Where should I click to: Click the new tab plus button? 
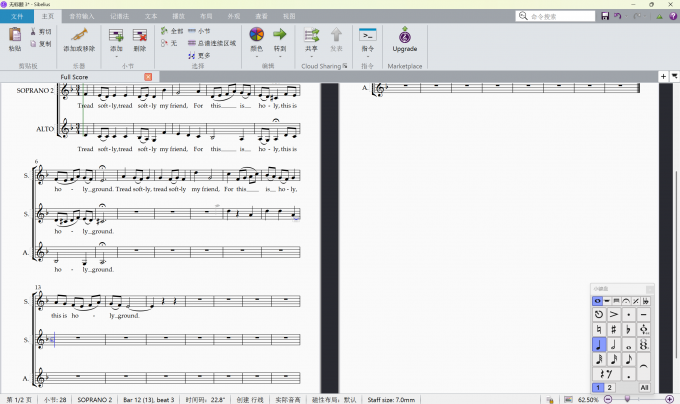[x=663, y=76]
